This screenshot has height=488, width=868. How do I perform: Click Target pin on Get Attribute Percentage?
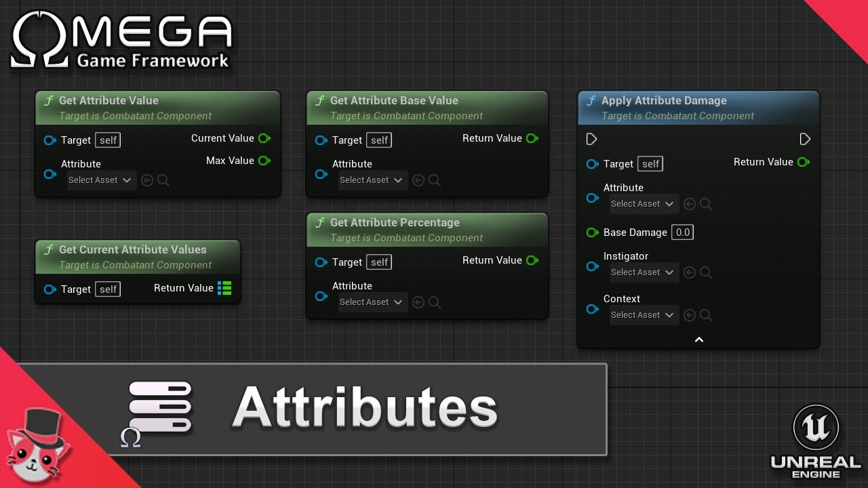(321, 262)
